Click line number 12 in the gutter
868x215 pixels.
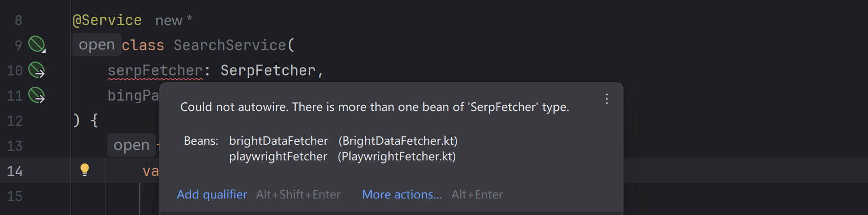tap(15, 121)
